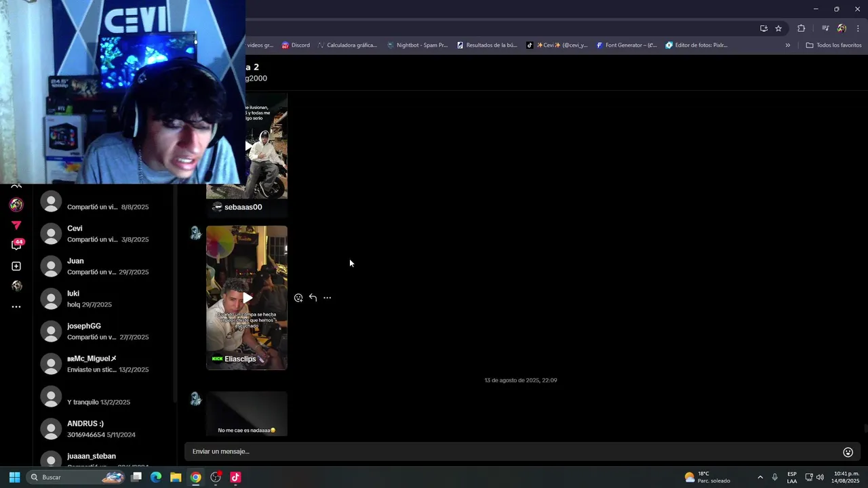Reply to the Eliasclips video message
Viewport: 868px width, 488px height.
313,298
